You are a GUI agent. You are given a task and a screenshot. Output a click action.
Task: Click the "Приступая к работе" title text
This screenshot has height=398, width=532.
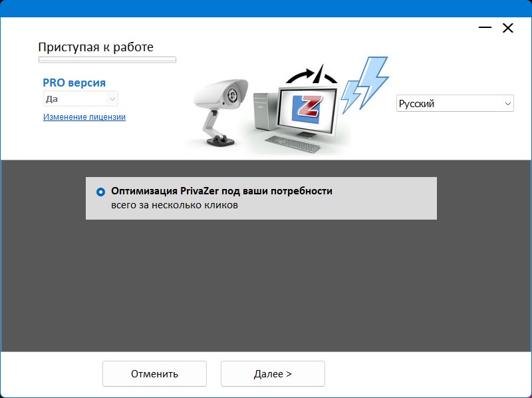(x=96, y=47)
